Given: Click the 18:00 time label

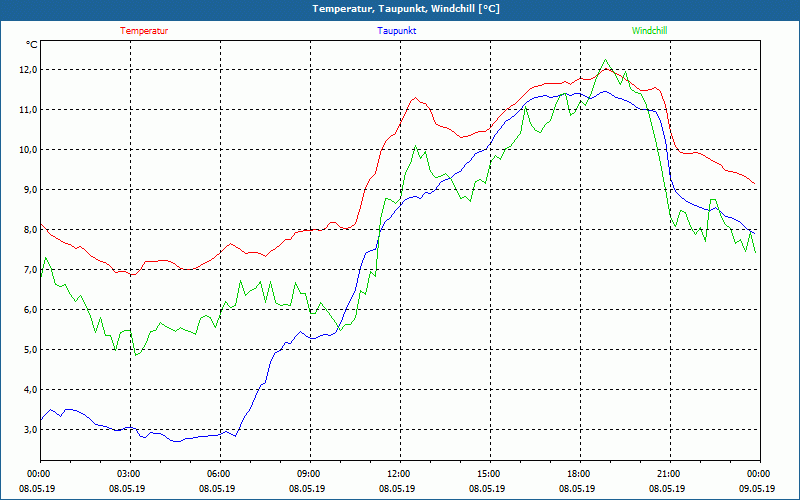Looking at the screenshot, I should [577, 474].
